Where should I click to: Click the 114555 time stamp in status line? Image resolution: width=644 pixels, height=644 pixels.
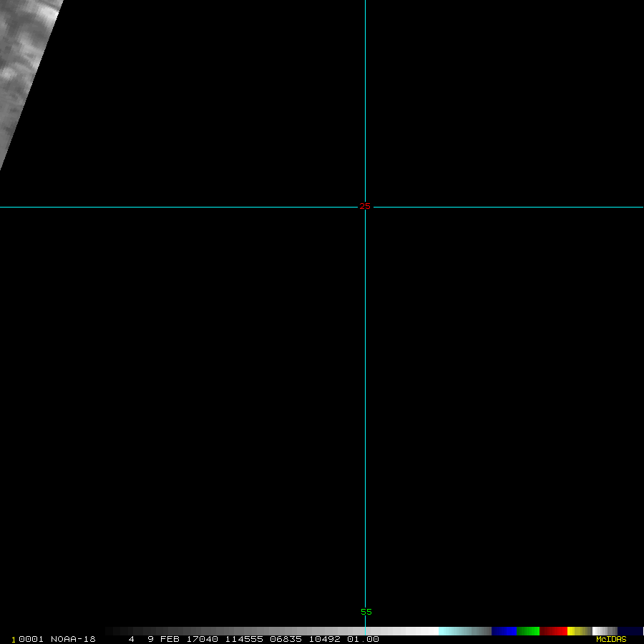(x=243, y=639)
